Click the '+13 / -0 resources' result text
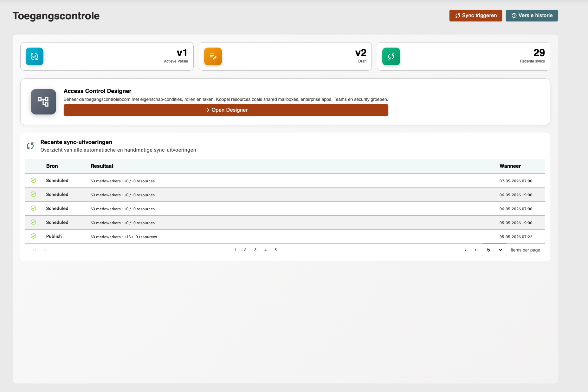588x392 pixels. (x=140, y=237)
